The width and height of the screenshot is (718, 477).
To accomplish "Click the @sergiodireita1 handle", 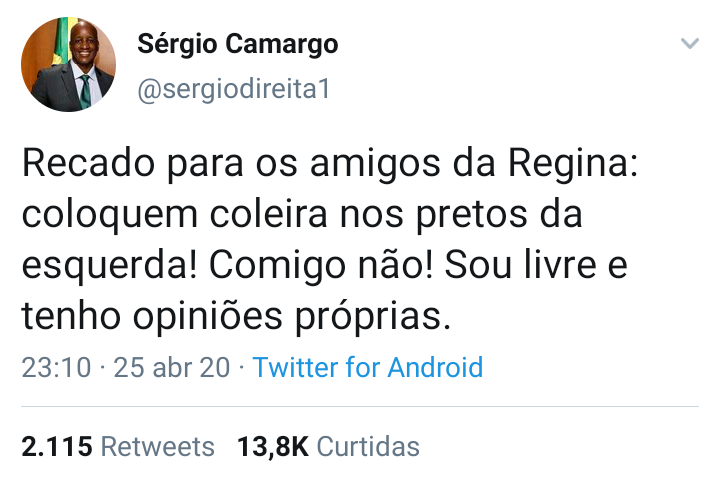I will coord(232,90).
